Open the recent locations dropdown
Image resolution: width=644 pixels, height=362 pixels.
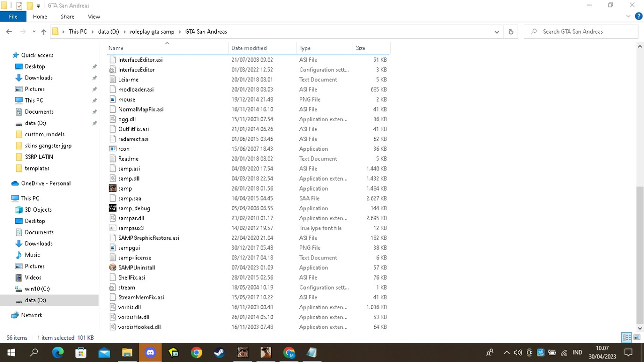pos(34,32)
